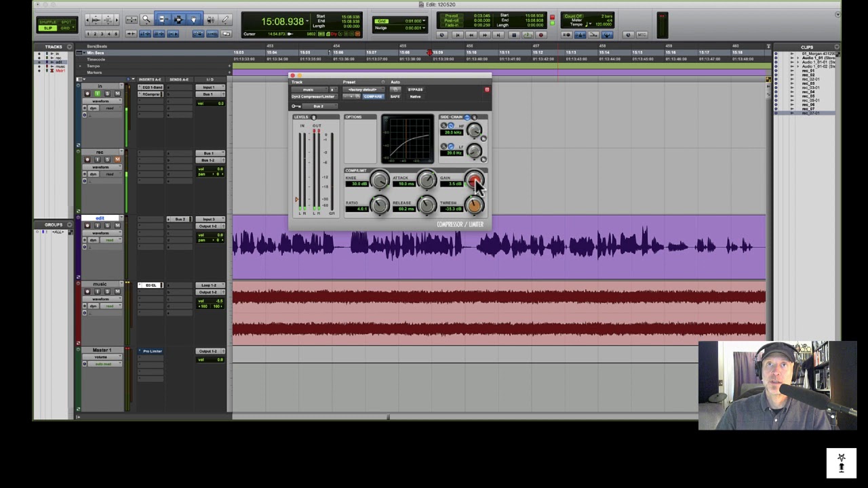Click the side-chain HF frequency knob

[x=474, y=130]
